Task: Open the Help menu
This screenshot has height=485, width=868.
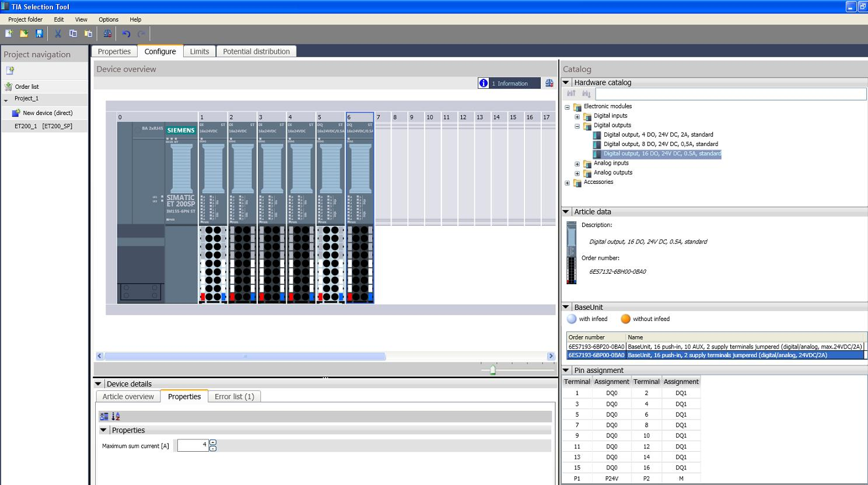Action: click(x=135, y=19)
